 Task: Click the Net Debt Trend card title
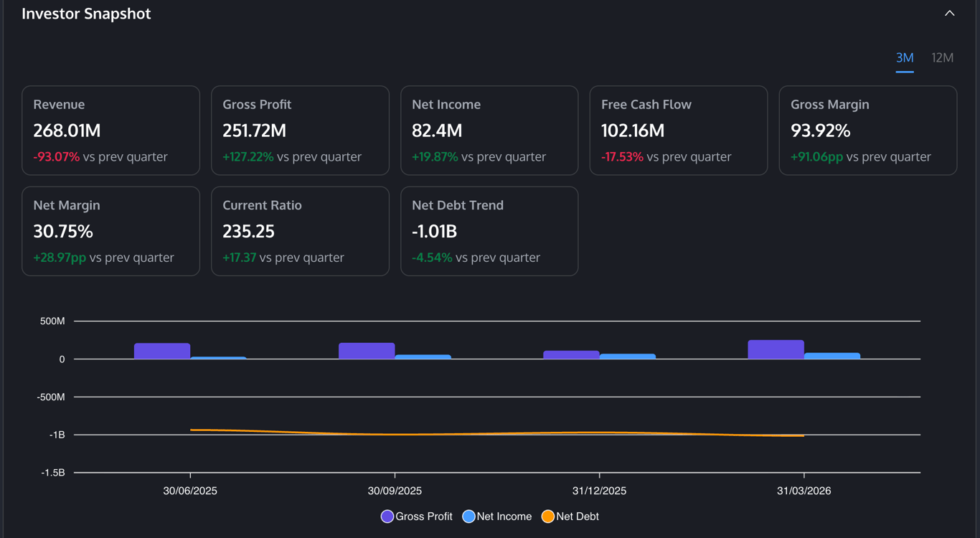tap(458, 205)
